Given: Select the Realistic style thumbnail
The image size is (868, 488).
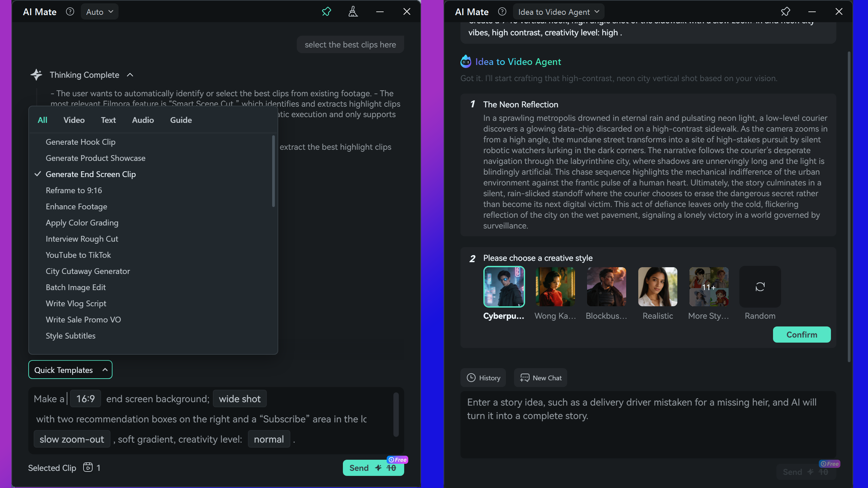Looking at the screenshot, I should pos(657,287).
